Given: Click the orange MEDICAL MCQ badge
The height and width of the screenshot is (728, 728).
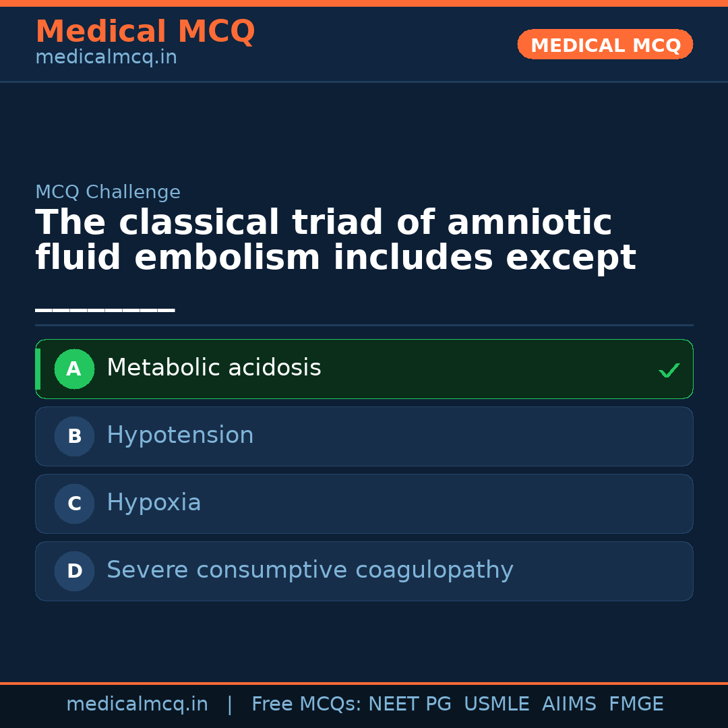Looking at the screenshot, I should (605, 45).
